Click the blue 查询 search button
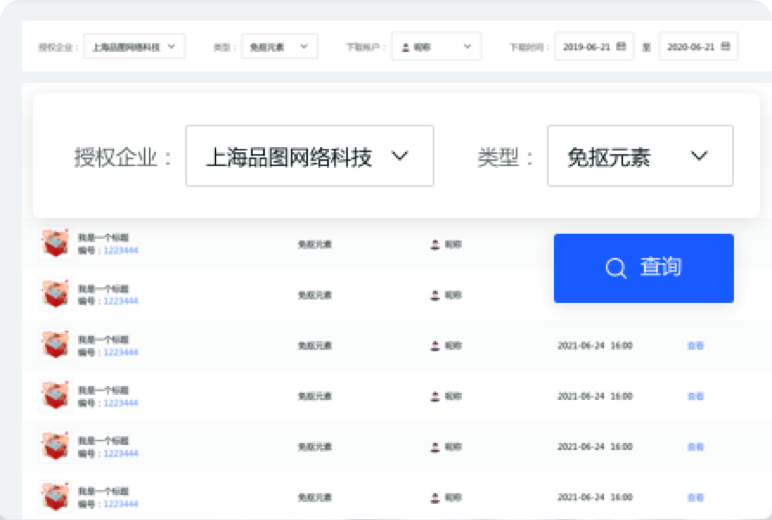This screenshot has width=772, height=520. pos(643,268)
